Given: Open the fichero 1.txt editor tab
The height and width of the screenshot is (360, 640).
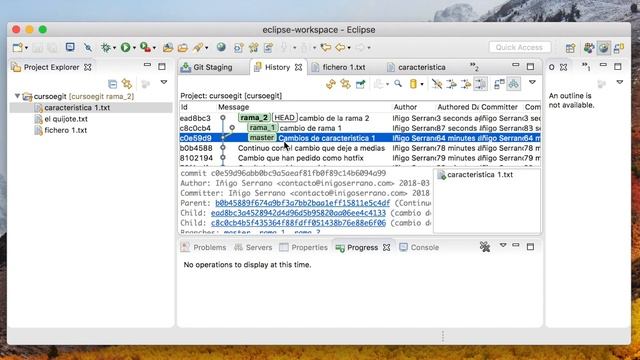Looking at the screenshot, I should click(344, 67).
